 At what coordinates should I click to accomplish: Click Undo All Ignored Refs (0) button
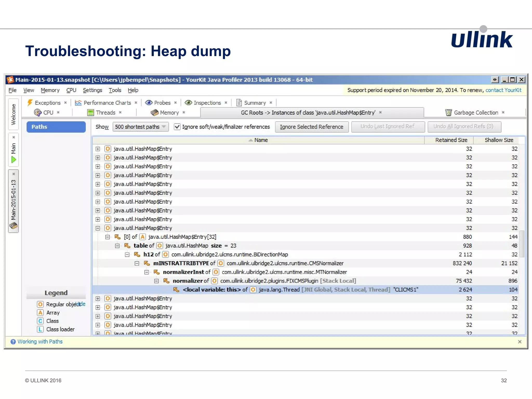[464, 127]
